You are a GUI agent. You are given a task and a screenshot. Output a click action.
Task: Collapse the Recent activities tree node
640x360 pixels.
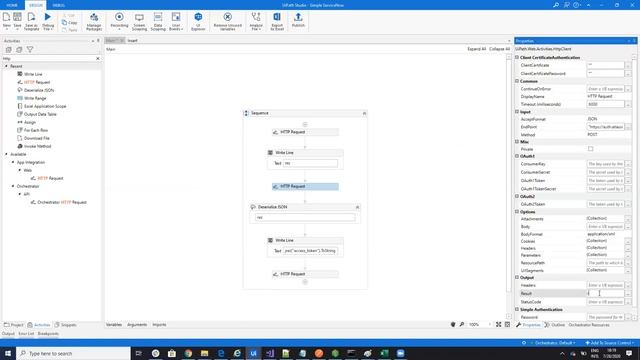click(6, 66)
